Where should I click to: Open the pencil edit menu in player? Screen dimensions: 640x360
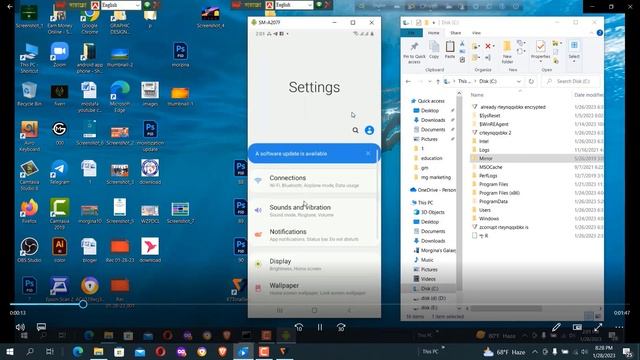point(556,327)
